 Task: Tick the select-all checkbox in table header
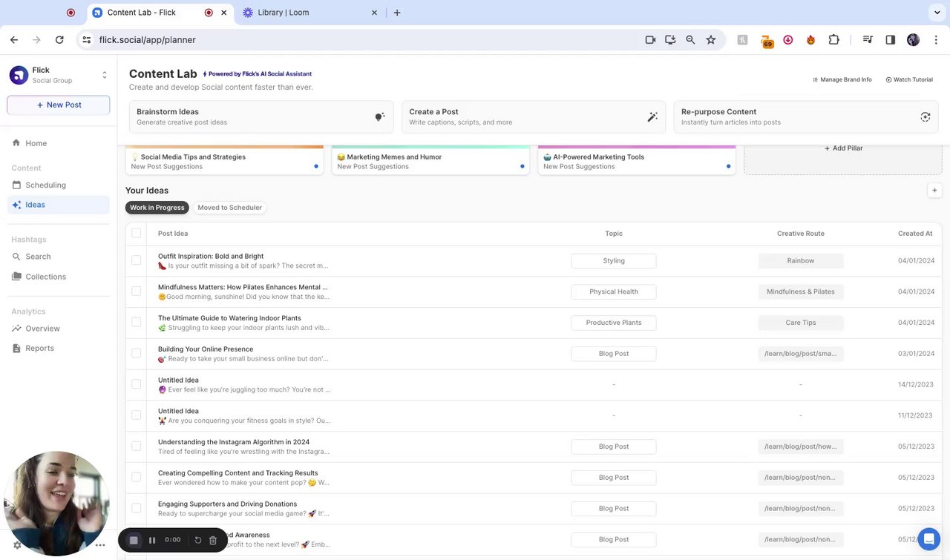(136, 233)
